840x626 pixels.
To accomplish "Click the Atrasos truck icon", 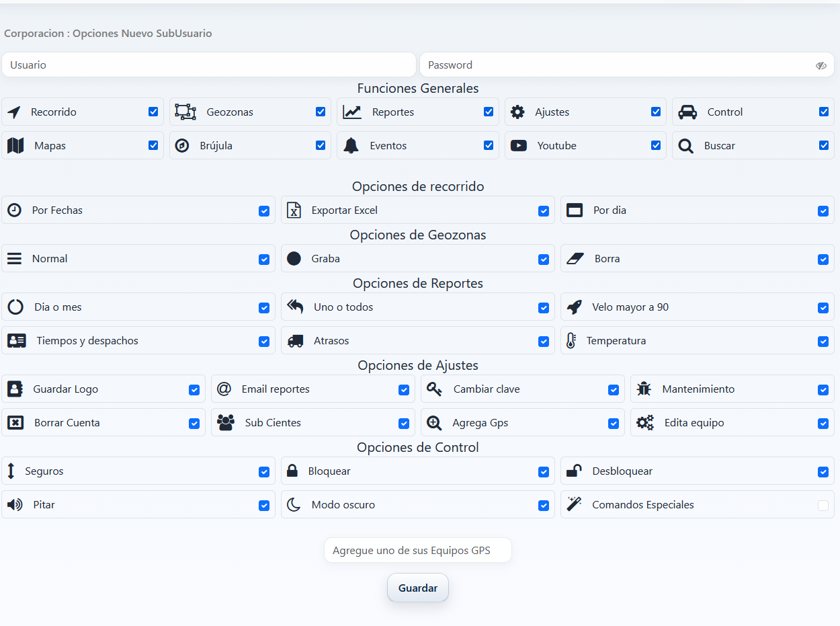I will coord(295,341).
